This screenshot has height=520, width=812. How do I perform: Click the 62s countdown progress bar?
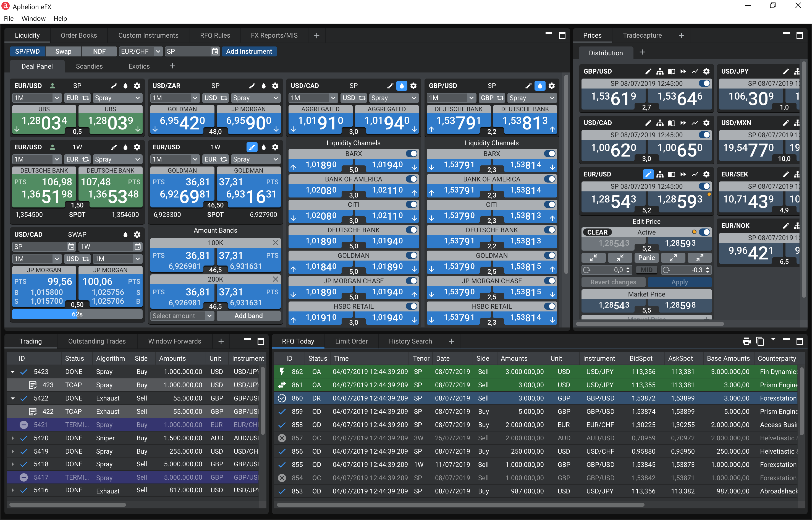(x=77, y=314)
